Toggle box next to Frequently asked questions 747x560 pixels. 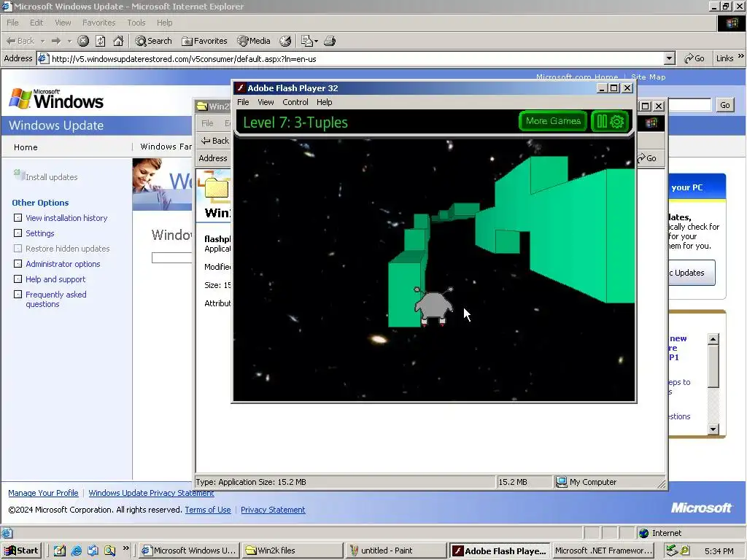click(x=18, y=295)
